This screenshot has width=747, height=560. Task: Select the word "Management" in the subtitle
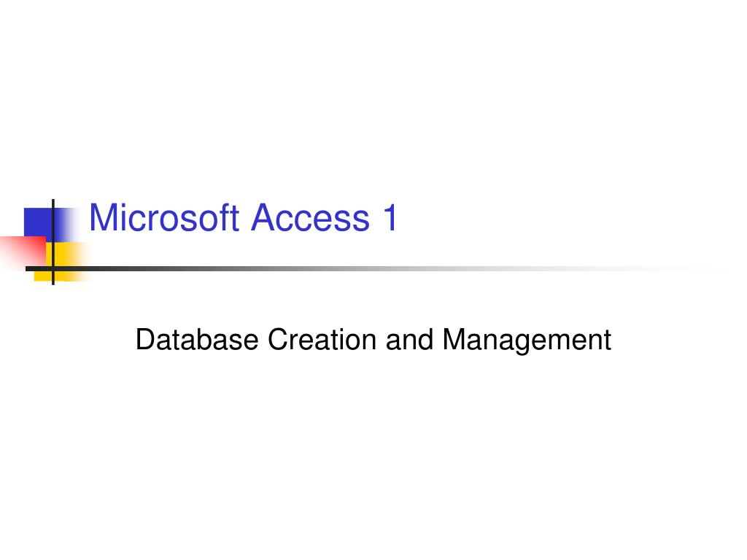pyautogui.click(x=527, y=340)
